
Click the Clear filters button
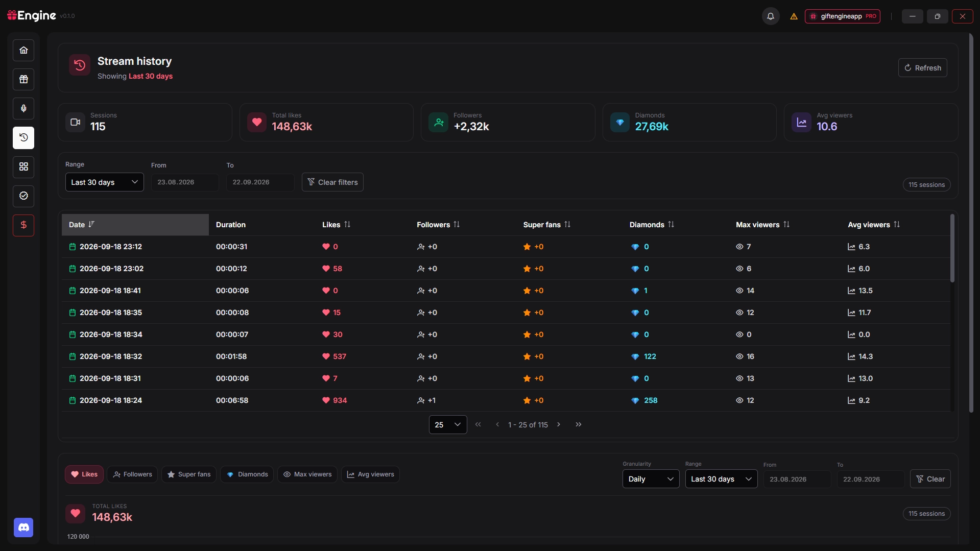(332, 182)
